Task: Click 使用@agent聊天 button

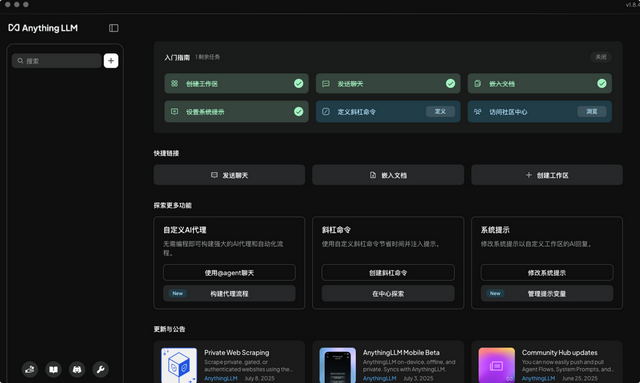Action: pos(229,272)
